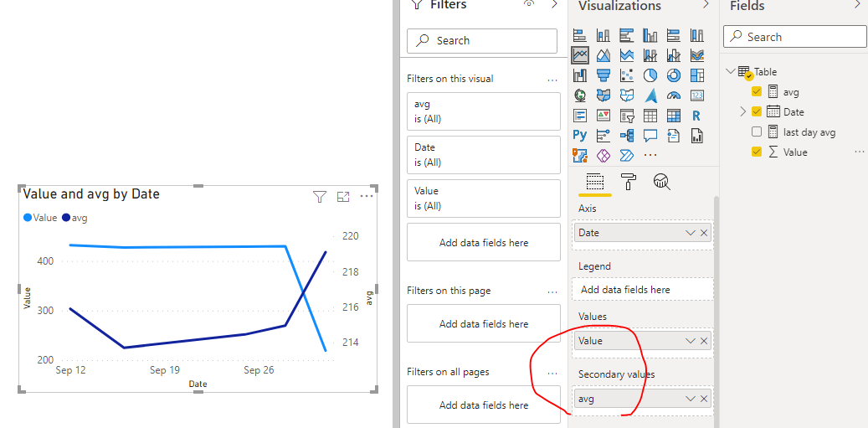Open the chart's More options ellipsis
The width and height of the screenshot is (868, 428).
tap(367, 196)
